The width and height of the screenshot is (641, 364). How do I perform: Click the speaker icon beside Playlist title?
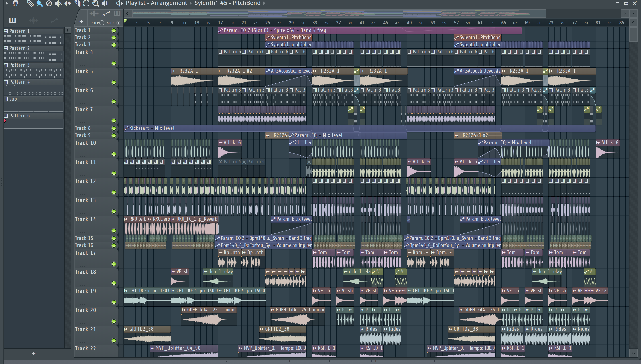[x=120, y=3]
